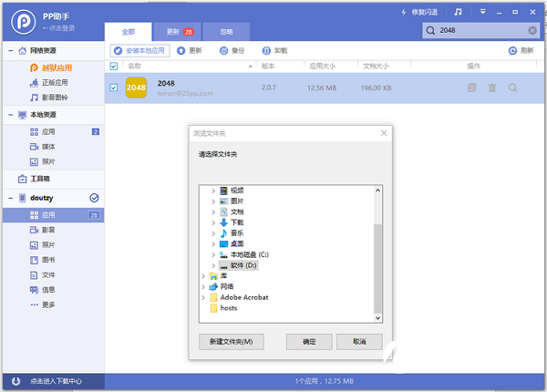Viewport: 547px width, 392px height.
Task: Collapse the 网络资源 section
Action: [x=10, y=51]
